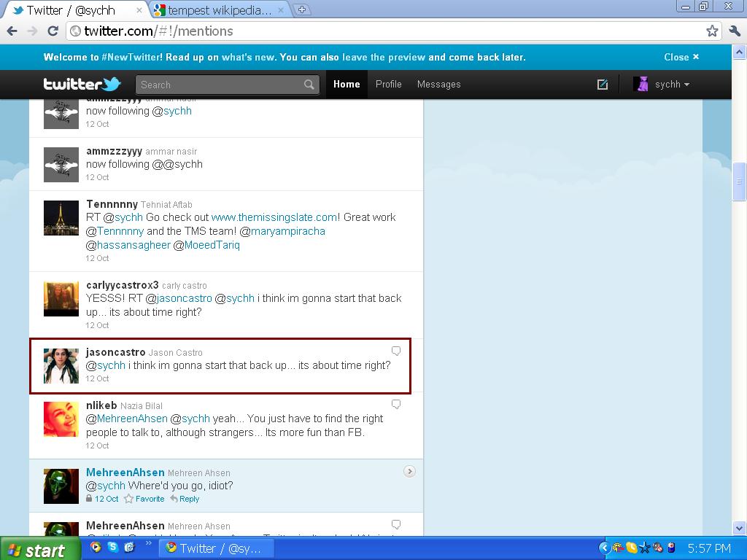Go back with browser back arrow

[x=12, y=31]
